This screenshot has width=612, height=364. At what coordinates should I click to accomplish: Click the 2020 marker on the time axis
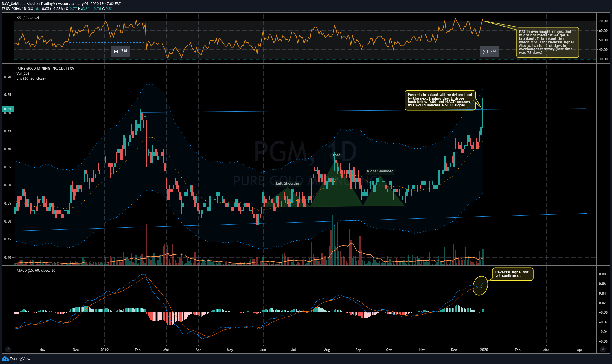click(x=484, y=350)
